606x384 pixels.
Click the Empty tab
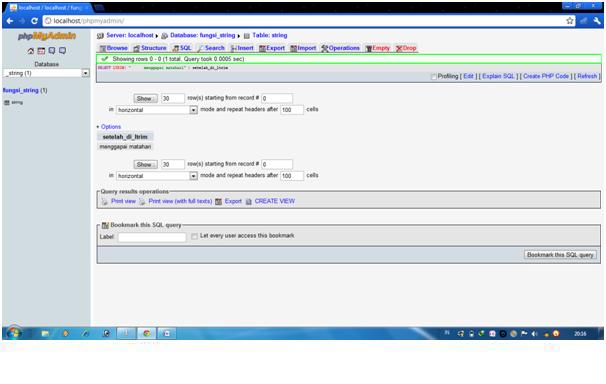click(378, 48)
